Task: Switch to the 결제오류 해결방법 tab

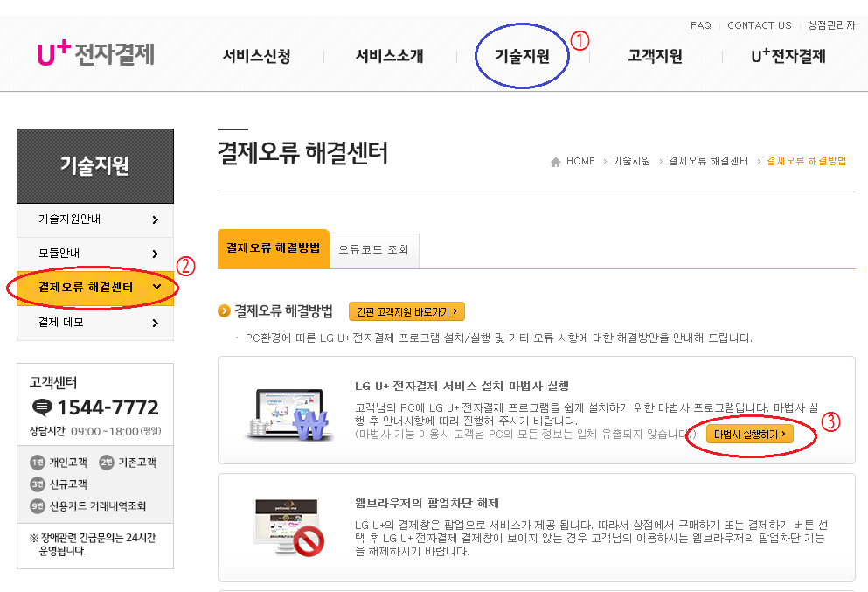Action: [x=274, y=248]
